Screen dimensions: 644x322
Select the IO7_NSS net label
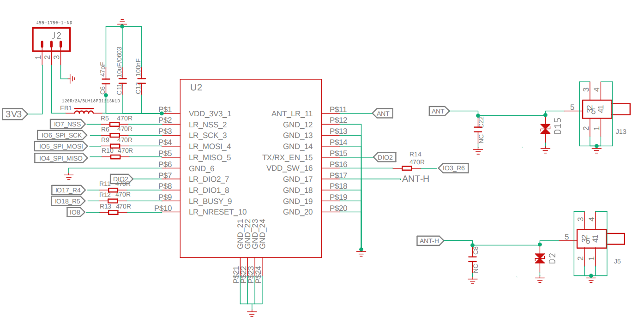click(x=67, y=124)
